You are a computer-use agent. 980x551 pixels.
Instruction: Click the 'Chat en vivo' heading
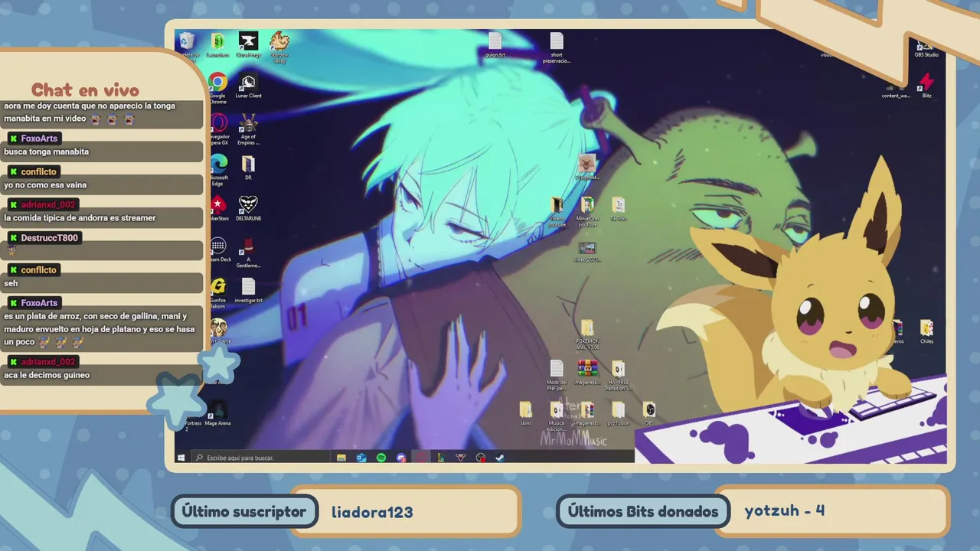(x=85, y=90)
